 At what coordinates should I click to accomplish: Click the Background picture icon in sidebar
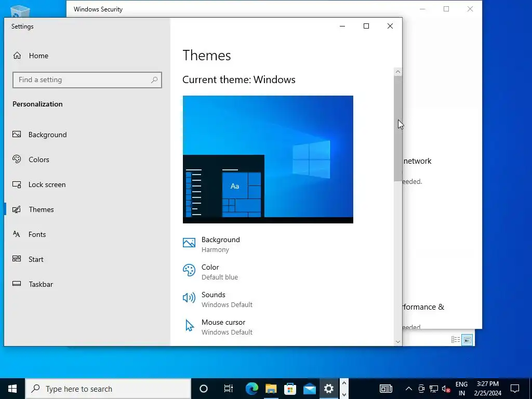click(x=17, y=135)
